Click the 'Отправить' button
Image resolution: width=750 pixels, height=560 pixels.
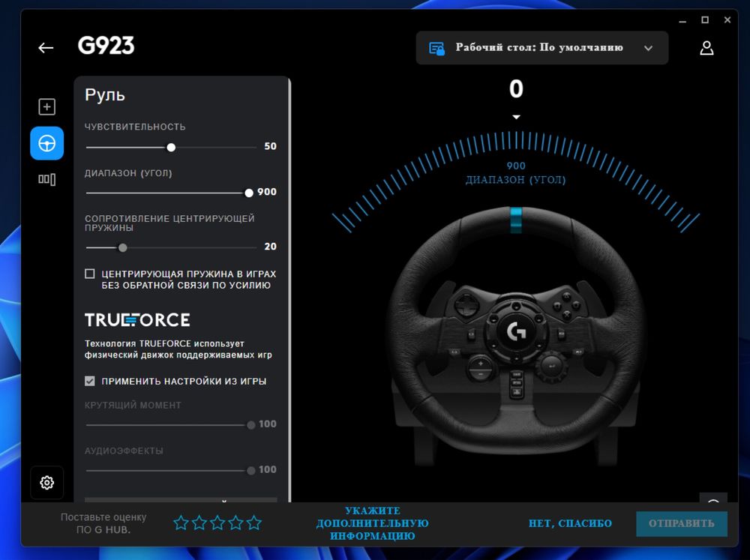[x=682, y=524]
